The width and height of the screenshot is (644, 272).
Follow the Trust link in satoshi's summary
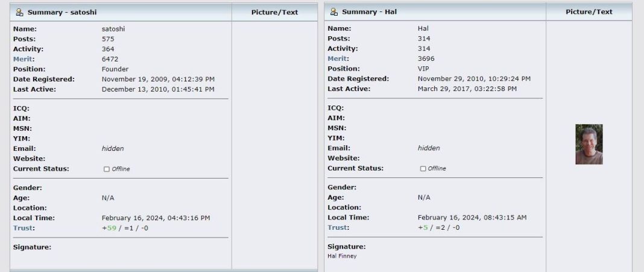(x=24, y=228)
